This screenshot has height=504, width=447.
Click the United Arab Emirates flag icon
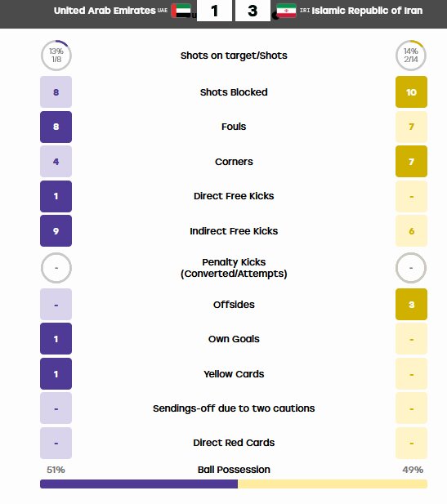tap(181, 11)
